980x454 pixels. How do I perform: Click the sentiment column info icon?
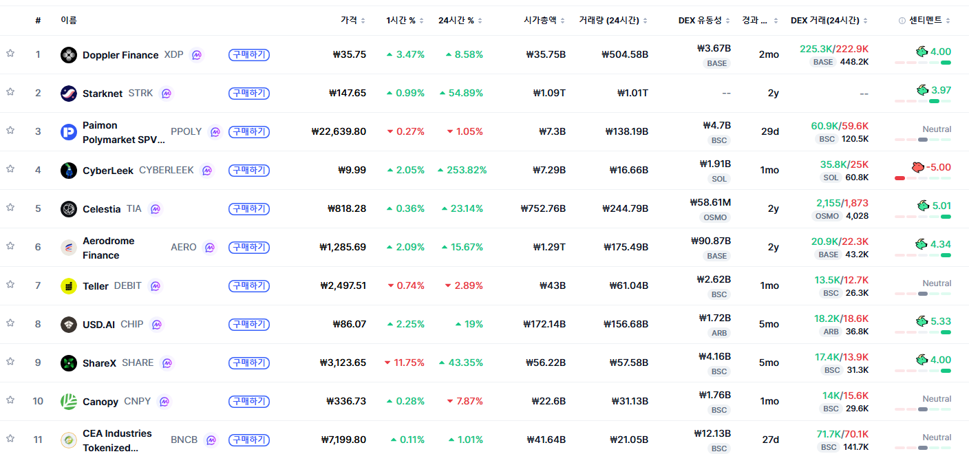coord(902,21)
